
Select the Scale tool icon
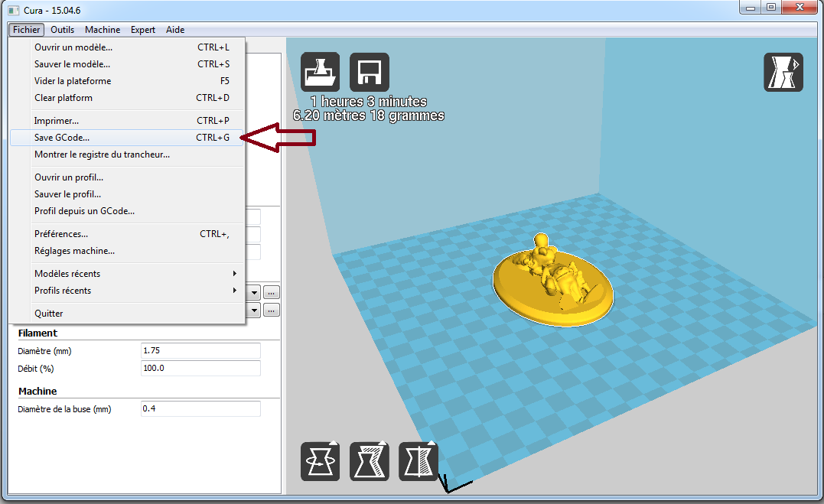click(370, 461)
